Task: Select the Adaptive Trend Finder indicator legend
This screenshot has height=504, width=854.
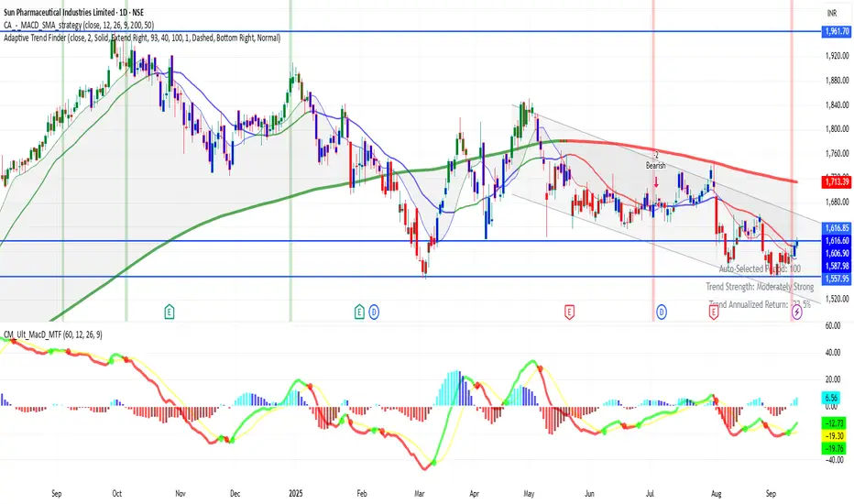Action: (142, 38)
